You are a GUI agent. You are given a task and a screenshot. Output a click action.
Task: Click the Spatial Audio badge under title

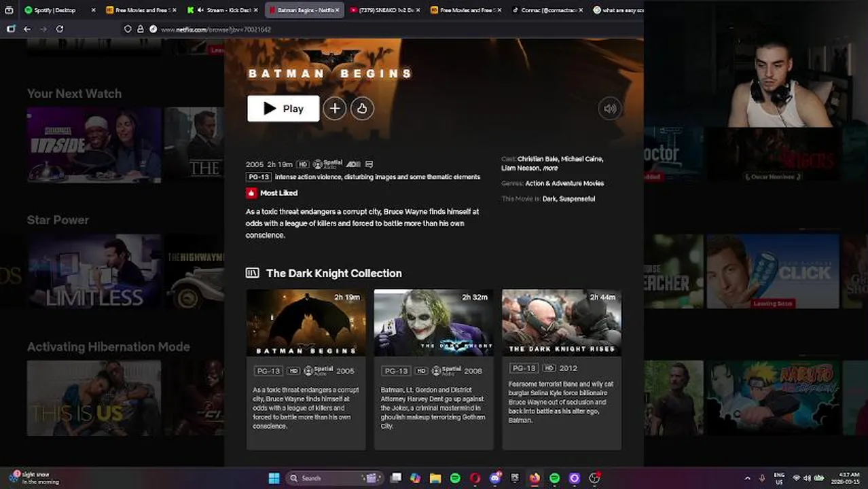point(327,164)
